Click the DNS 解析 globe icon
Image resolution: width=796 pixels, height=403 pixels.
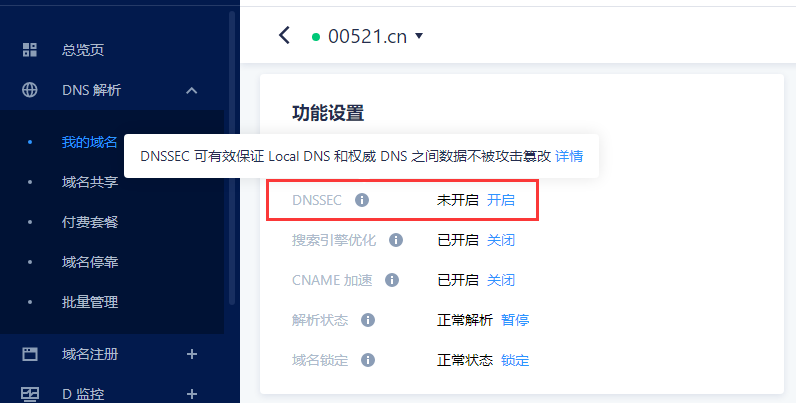click(x=30, y=90)
